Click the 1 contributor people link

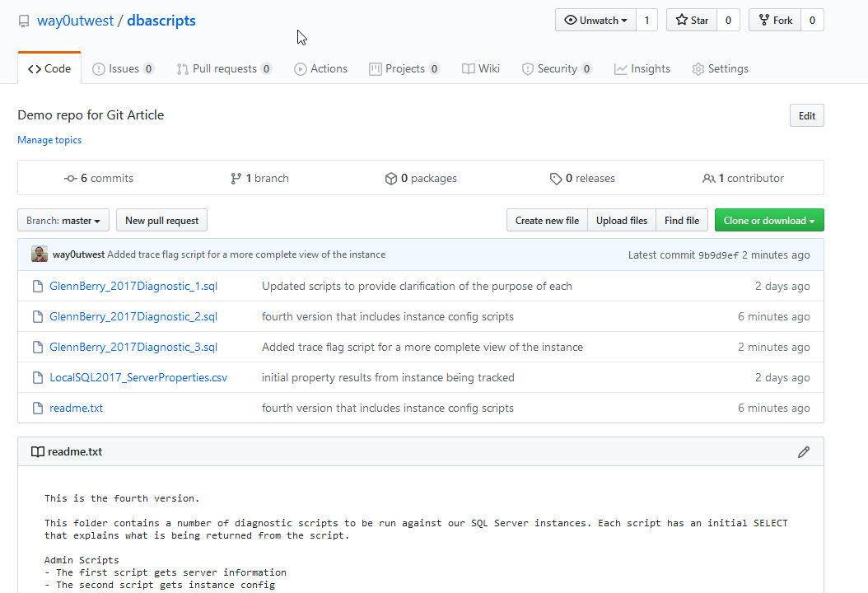(x=743, y=178)
